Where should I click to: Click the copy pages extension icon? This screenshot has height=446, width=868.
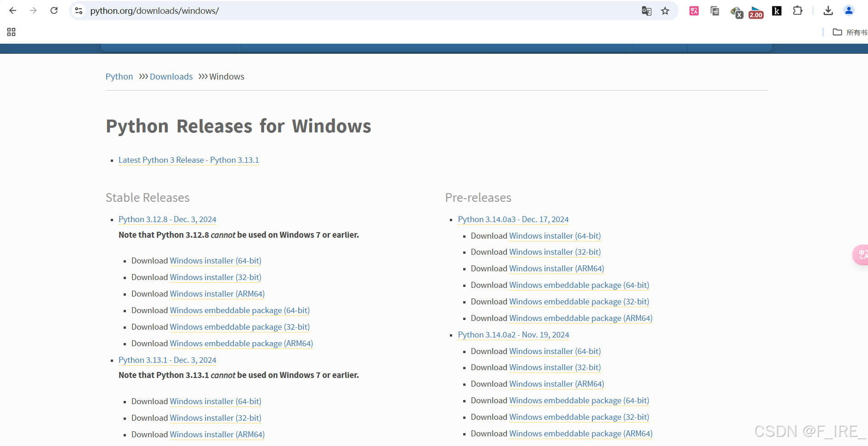(715, 11)
